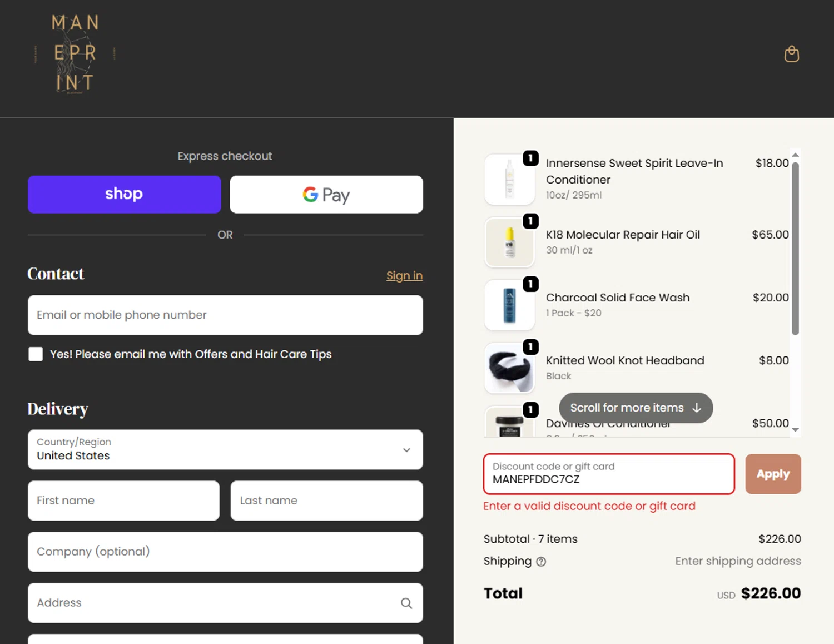Select the Davines conditioner jar thumbnail
834x644 pixels.
(x=509, y=421)
